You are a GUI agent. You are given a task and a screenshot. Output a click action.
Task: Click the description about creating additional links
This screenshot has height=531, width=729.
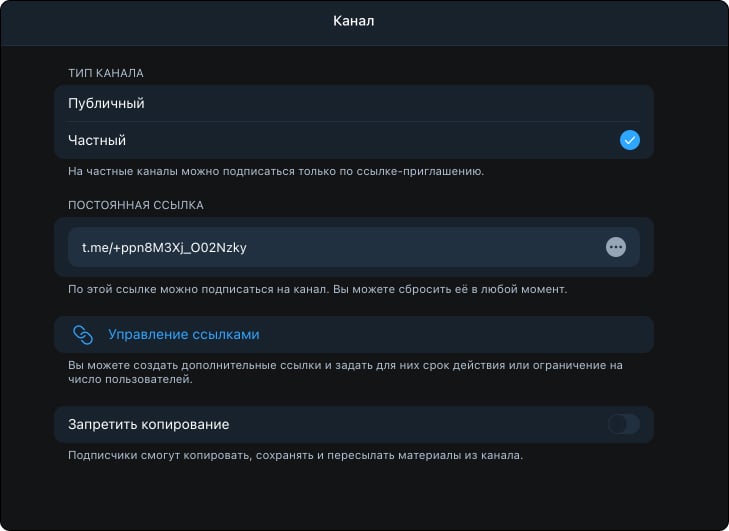(345, 372)
